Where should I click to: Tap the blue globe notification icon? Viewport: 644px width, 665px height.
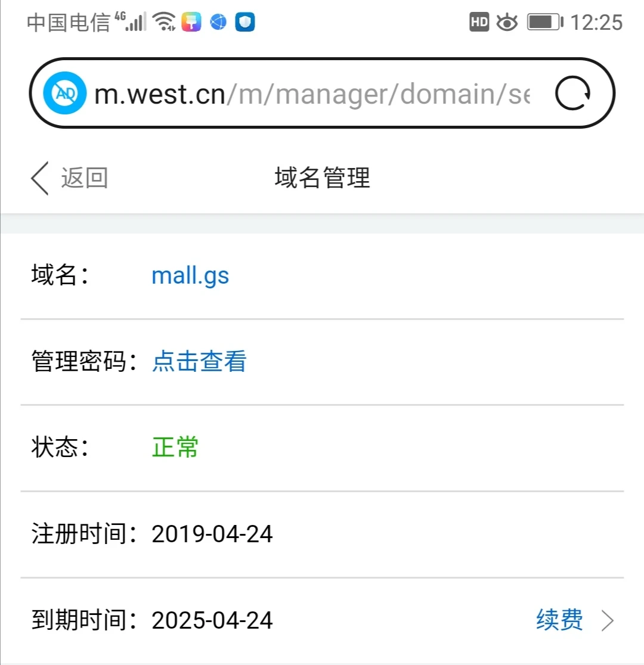tap(218, 23)
